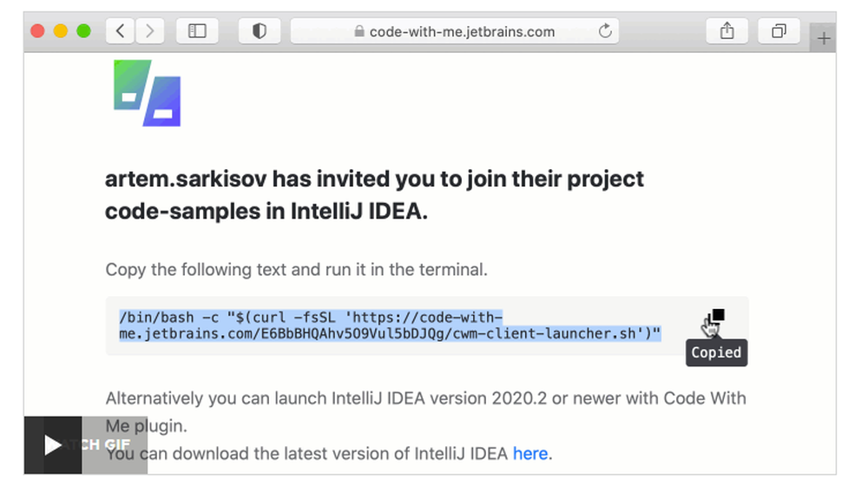This screenshot has width=868, height=499.
Task: Click the 'Copied' tooltip label
Action: click(716, 352)
